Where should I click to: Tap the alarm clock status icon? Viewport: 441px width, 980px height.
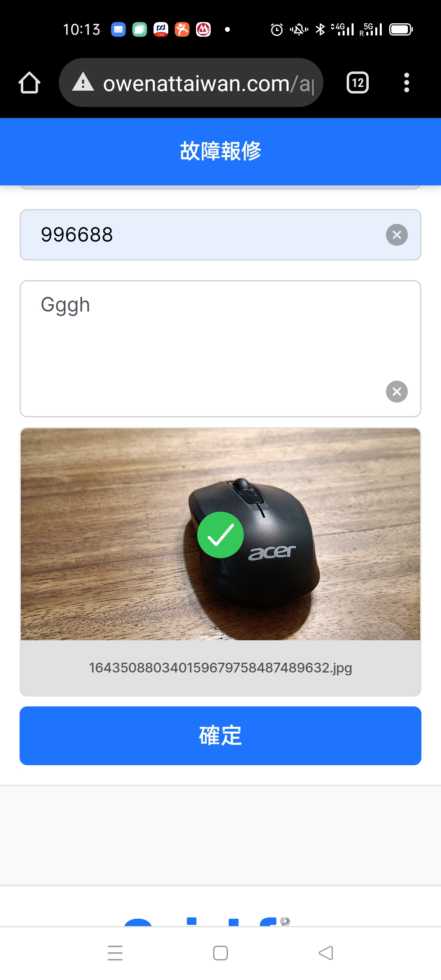(277, 29)
